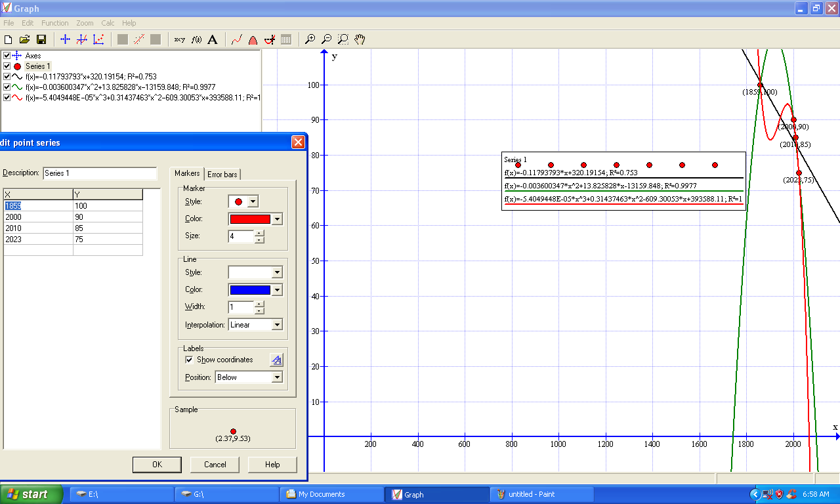
Task: Click the Windows start button
Action: click(x=31, y=495)
